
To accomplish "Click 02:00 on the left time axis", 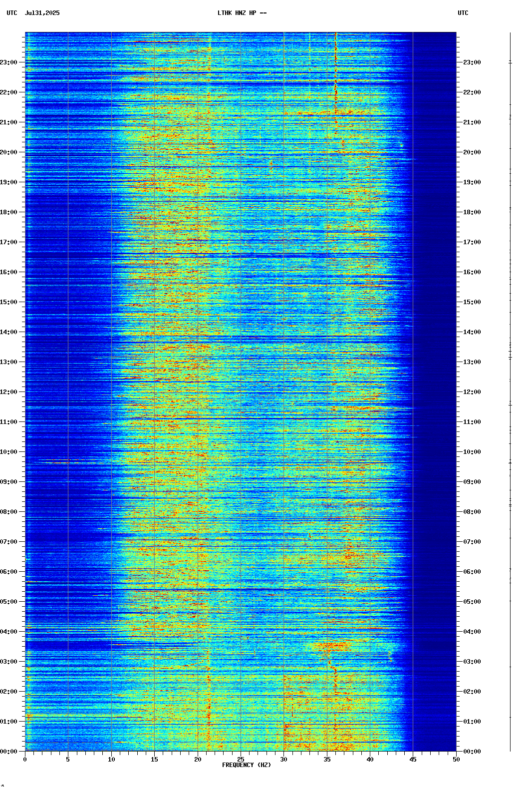I will 8,692.
